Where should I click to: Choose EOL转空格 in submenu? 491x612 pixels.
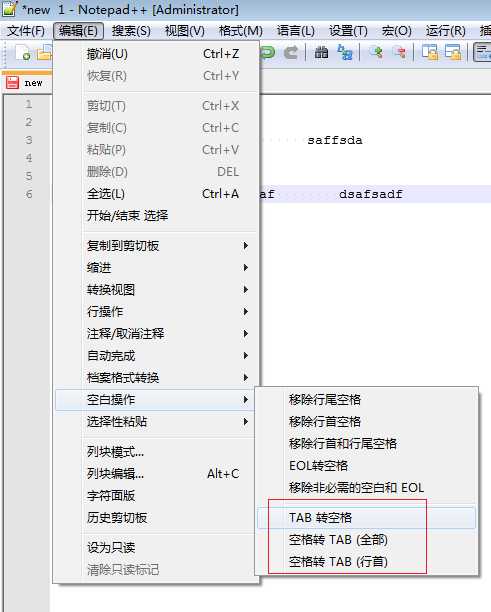pyautogui.click(x=366, y=466)
